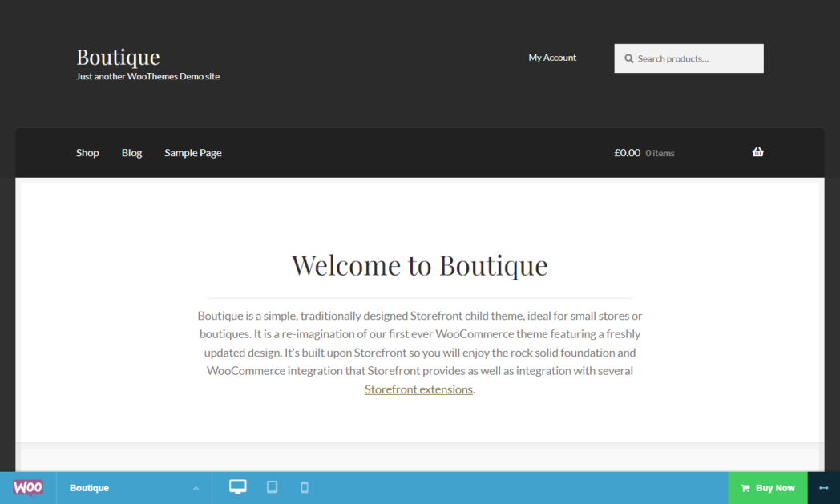Switch to mobile phone preview icon
This screenshot has width=840, height=504.
tap(305, 487)
